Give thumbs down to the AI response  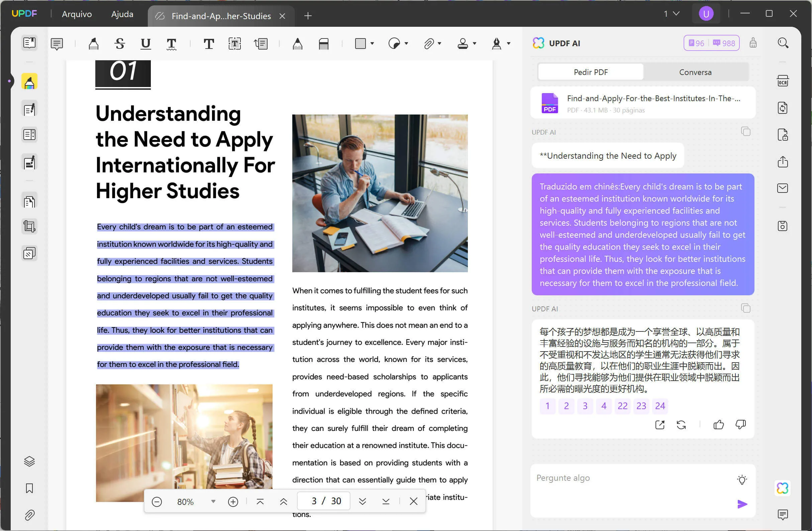[740, 425]
